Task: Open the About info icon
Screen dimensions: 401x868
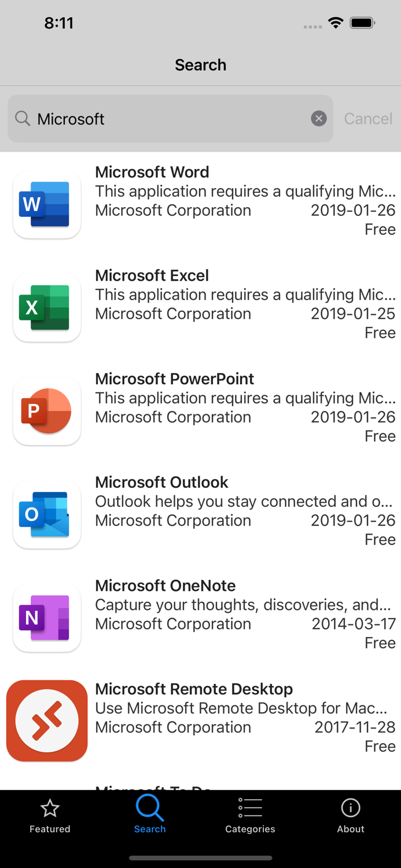Action: [351, 808]
